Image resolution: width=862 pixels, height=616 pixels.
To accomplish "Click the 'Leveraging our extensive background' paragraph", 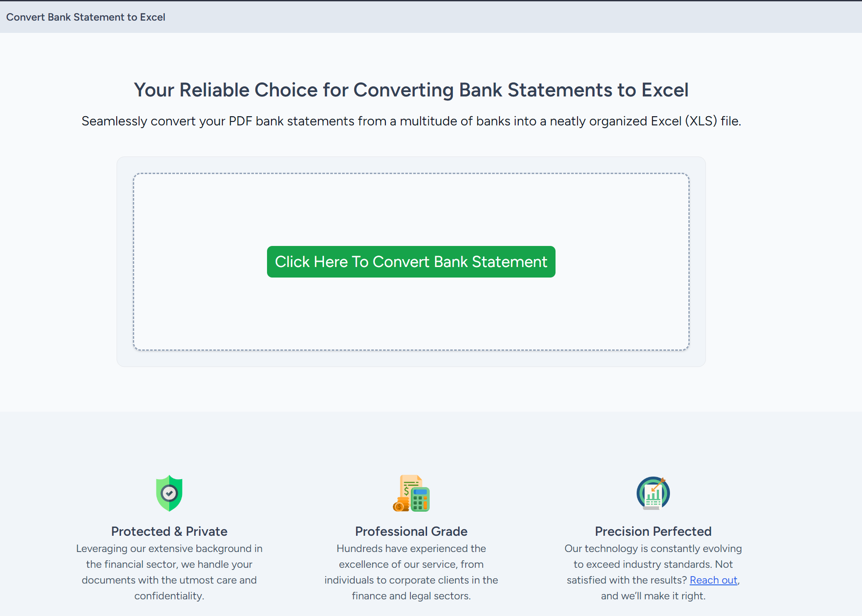I will click(169, 572).
